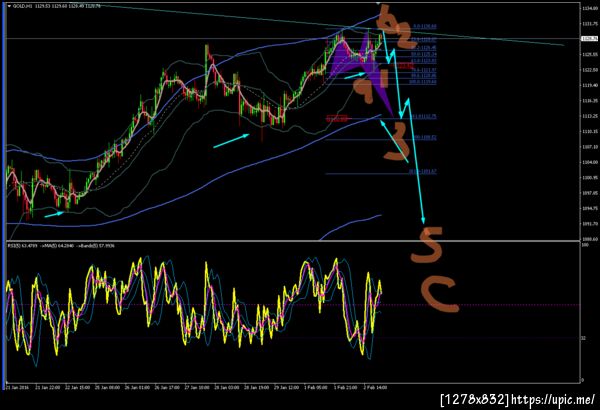600x410 pixels.
Task: Click the 27 Jan 10:00 time label
Action: pos(197,387)
